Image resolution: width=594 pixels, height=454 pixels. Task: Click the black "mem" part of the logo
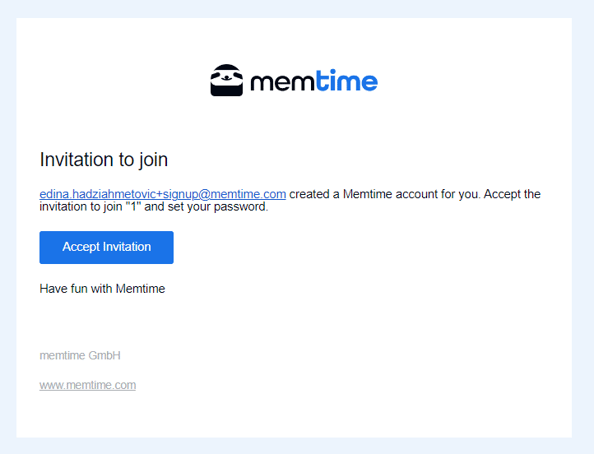(282, 82)
